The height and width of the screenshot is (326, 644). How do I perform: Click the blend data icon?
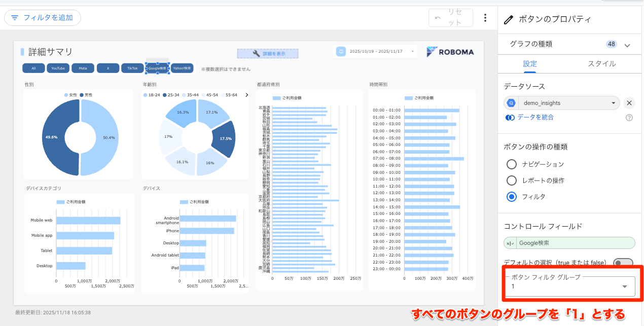point(510,118)
